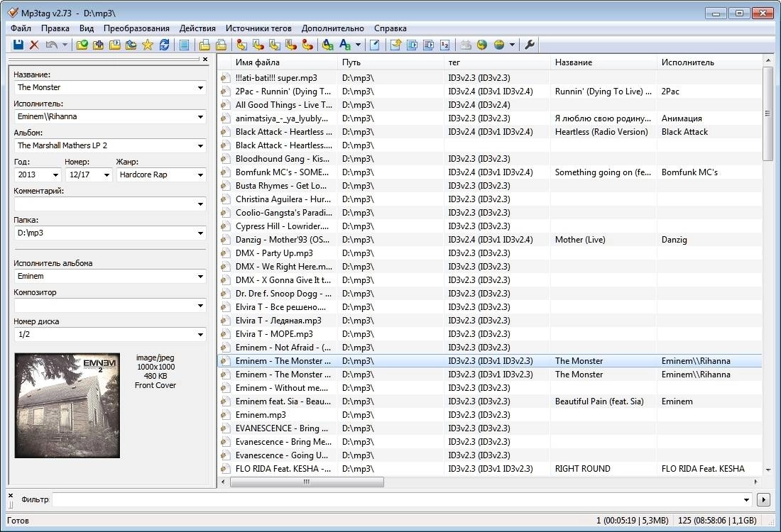The image size is (781, 532).
Task: Open the undo history dropdown arrow
Action: (65, 45)
